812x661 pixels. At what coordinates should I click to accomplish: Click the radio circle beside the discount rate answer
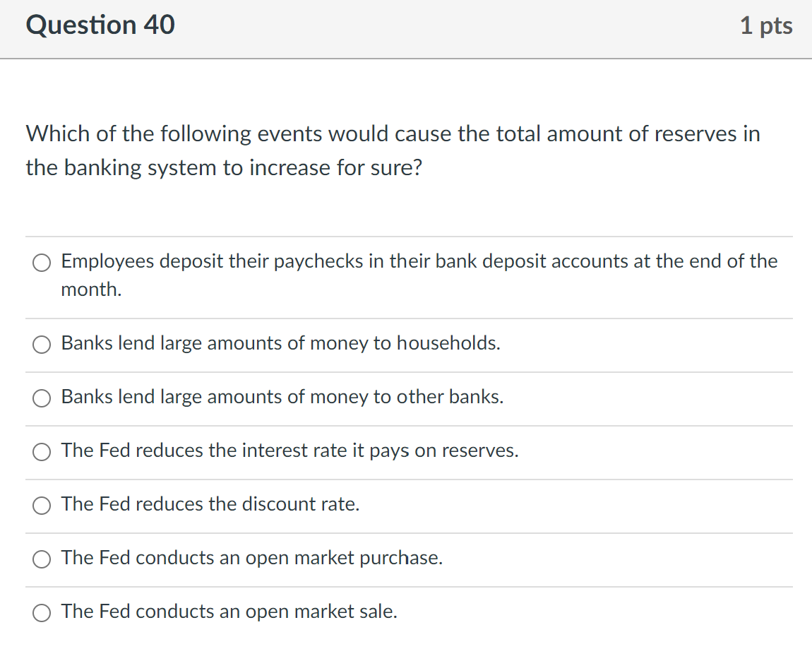coord(42,506)
